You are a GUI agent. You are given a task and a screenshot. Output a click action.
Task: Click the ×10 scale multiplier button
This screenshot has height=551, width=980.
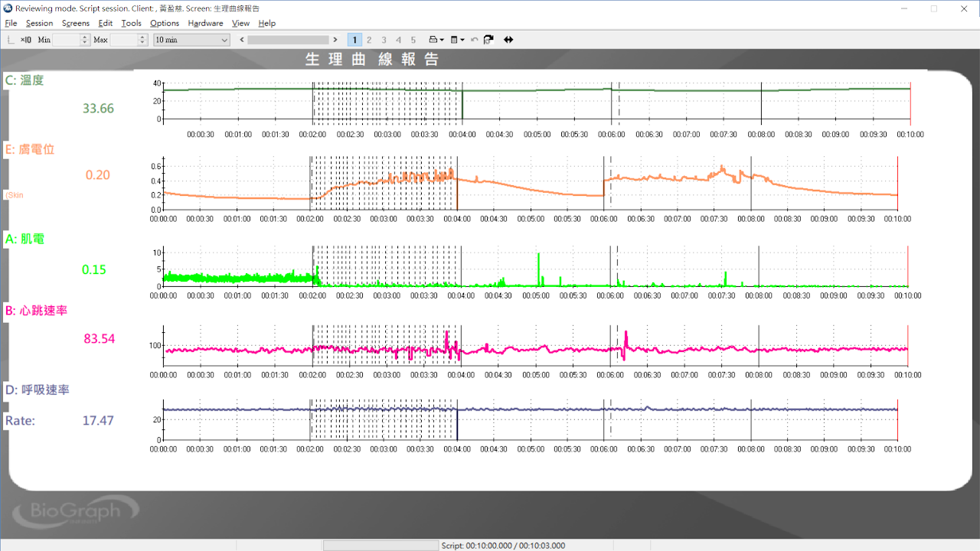pyautogui.click(x=26, y=40)
